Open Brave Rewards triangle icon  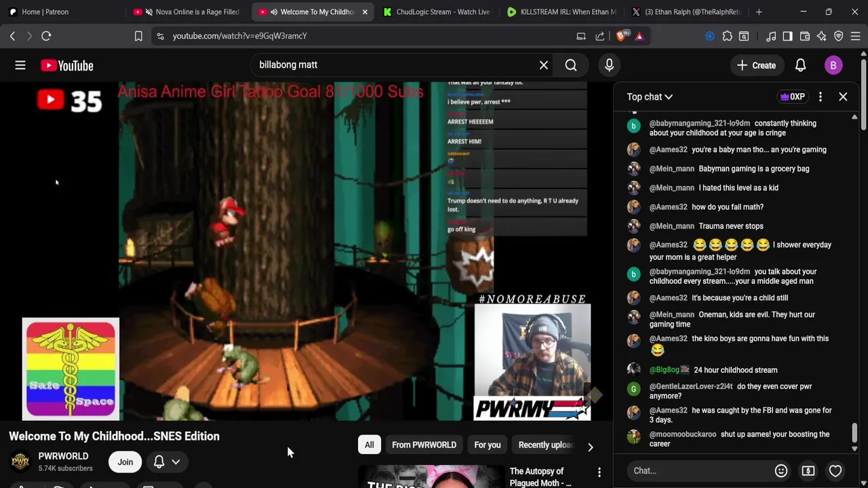(x=639, y=36)
